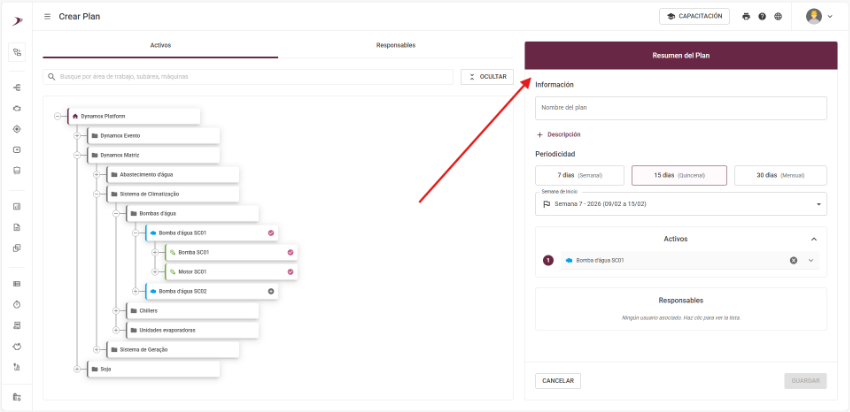The height and width of the screenshot is (412, 850).
Task: Click the Capacitación button
Action: 695,16
